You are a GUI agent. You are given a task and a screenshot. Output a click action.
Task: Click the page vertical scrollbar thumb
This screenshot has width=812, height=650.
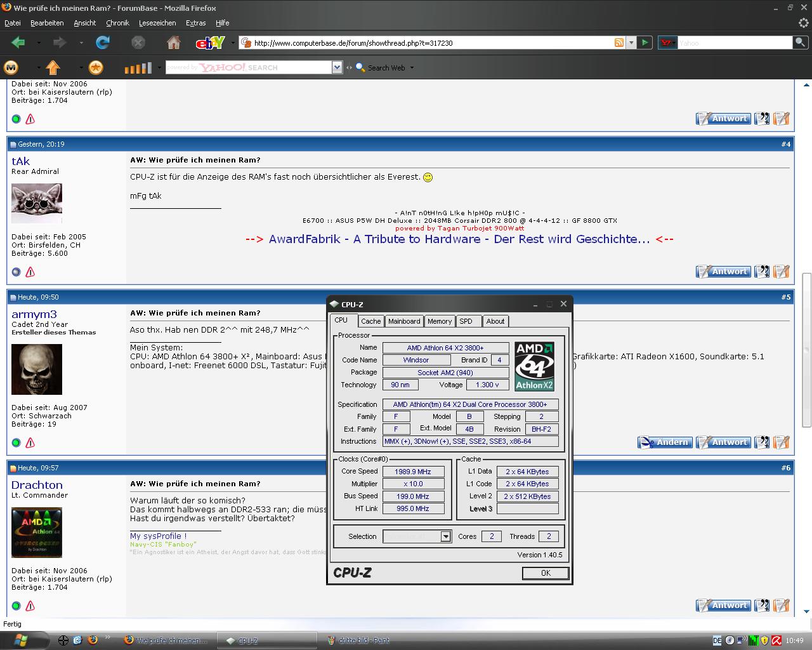pos(807,350)
